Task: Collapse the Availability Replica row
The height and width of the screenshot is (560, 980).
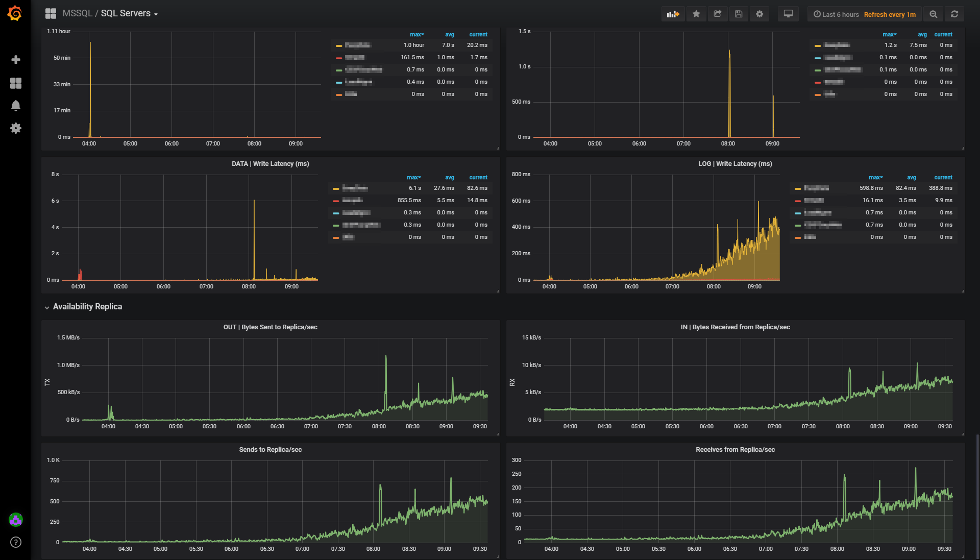Action: point(87,307)
